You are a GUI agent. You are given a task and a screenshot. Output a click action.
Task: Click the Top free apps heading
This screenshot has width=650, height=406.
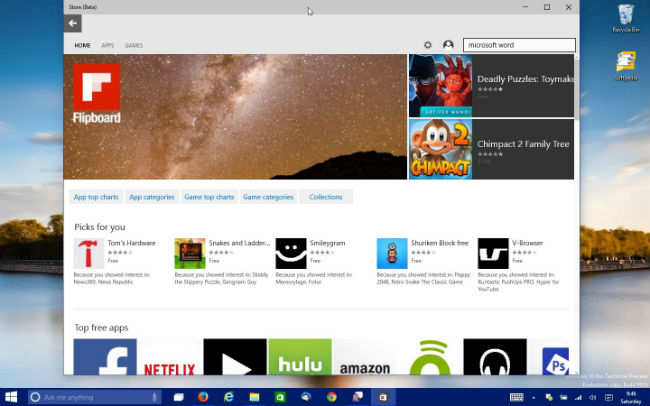(101, 328)
